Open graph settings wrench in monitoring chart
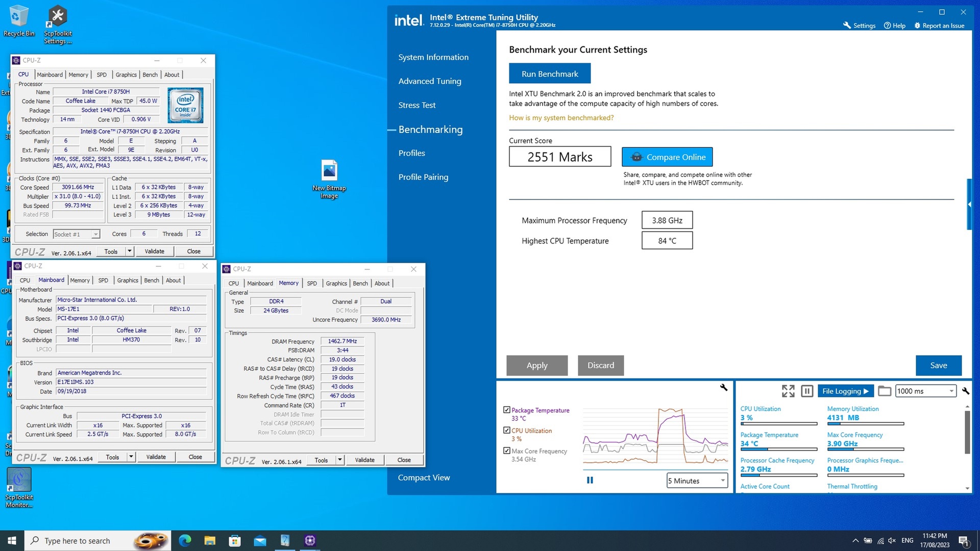Image resolution: width=980 pixels, height=551 pixels. coord(723,387)
